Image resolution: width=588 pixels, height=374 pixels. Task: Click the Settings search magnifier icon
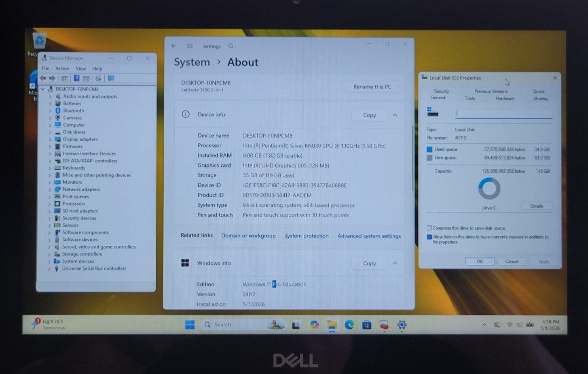[231, 46]
